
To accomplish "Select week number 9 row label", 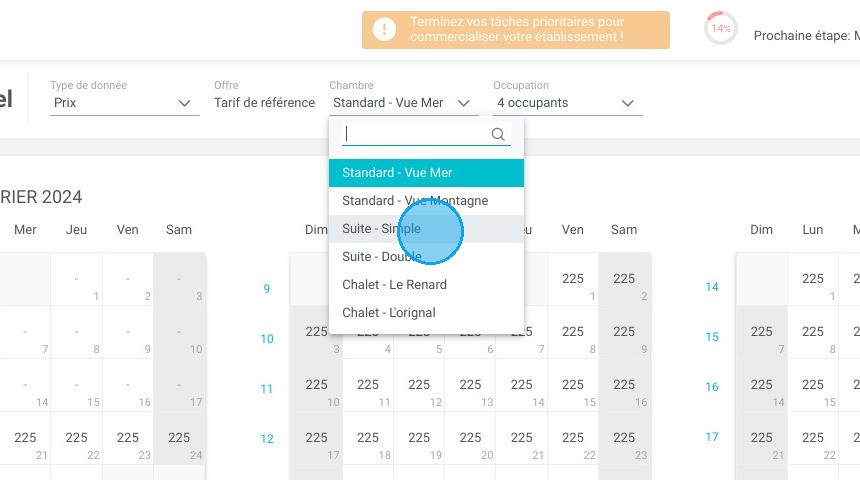I will 267,289.
